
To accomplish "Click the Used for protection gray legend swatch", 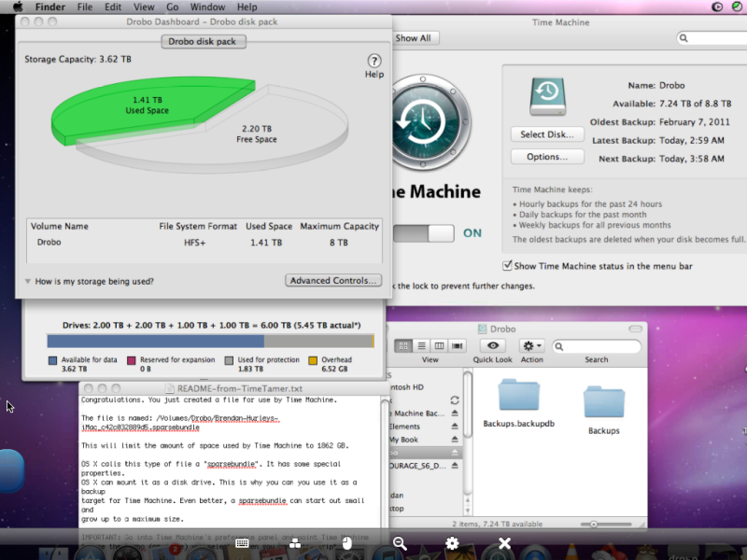I will 229,360.
